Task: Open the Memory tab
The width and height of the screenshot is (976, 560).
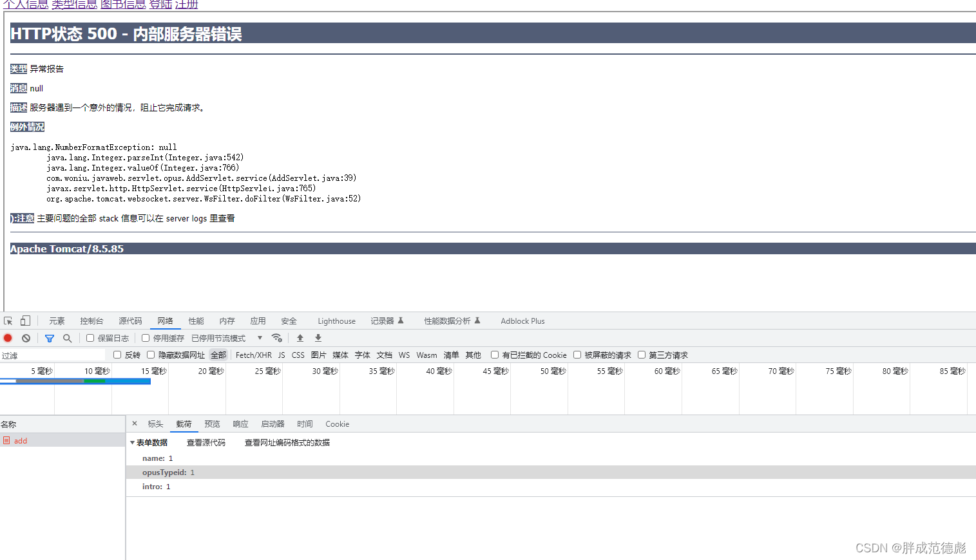Action: pos(227,321)
